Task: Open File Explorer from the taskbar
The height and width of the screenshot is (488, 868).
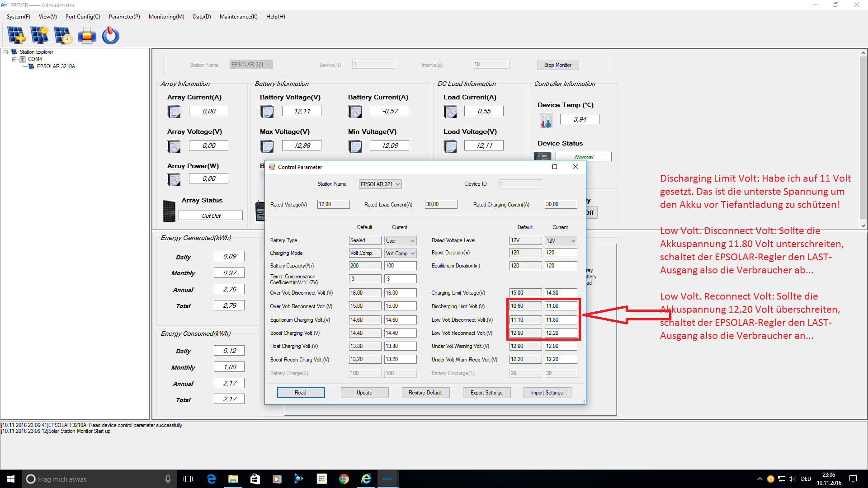Action: (x=233, y=479)
